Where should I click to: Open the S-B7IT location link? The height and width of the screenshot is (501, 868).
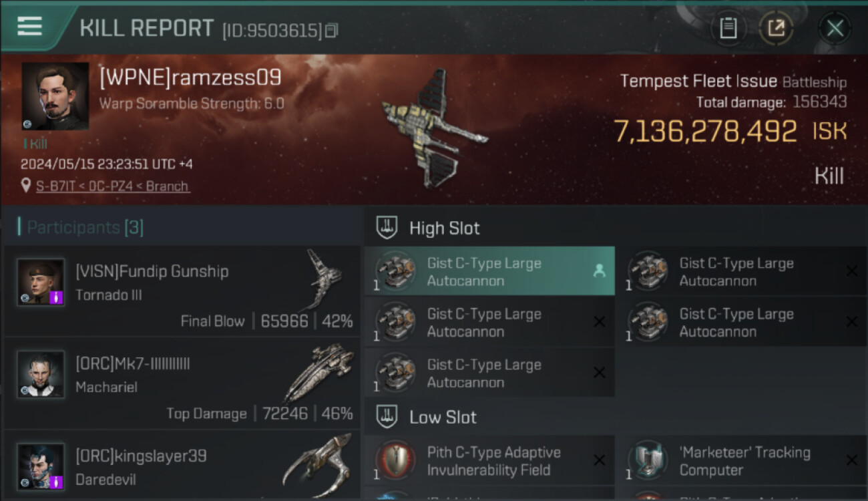113,186
